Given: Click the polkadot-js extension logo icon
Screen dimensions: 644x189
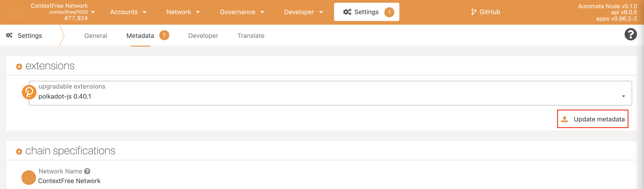Looking at the screenshot, I should click(x=29, y=92).
